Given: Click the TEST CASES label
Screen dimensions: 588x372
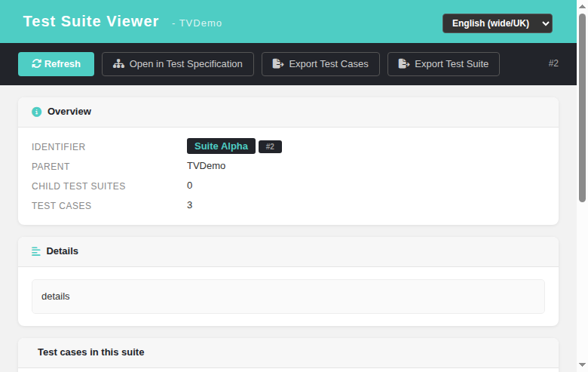Looking at the screenshot, I should tap(62, 206).
